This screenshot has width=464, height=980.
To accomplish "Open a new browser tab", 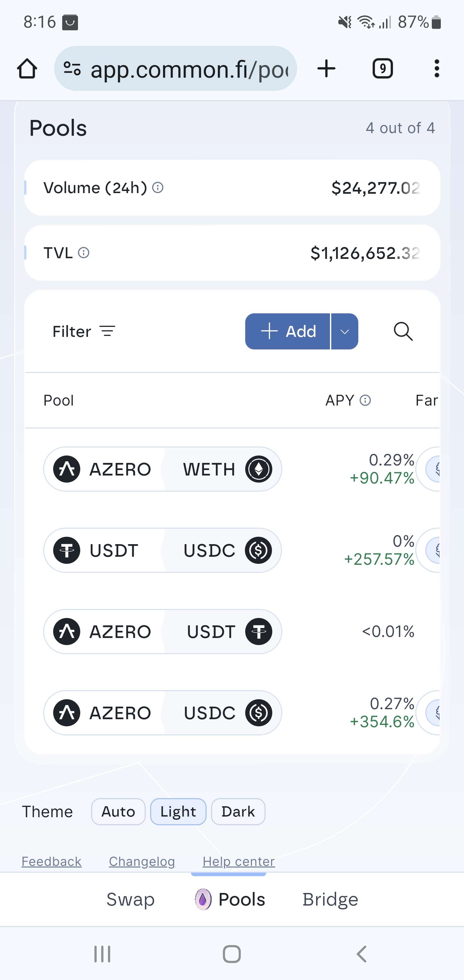I will pyautogui.click(x=326, y=69).
